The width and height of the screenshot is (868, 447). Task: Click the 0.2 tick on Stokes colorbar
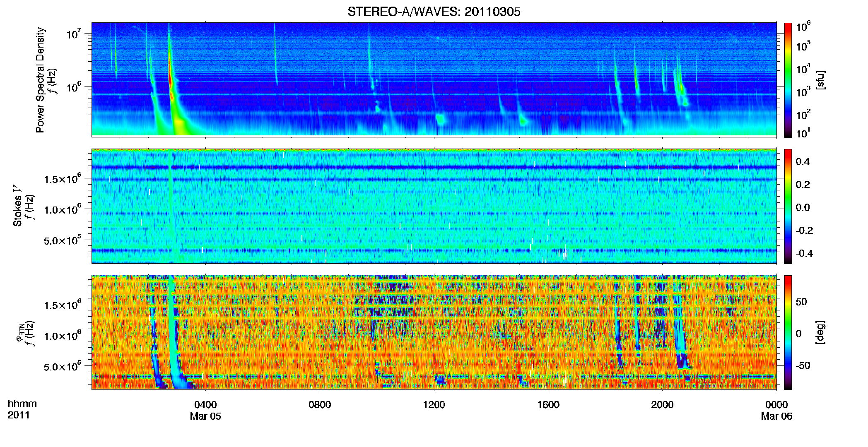tap(803, 185)
